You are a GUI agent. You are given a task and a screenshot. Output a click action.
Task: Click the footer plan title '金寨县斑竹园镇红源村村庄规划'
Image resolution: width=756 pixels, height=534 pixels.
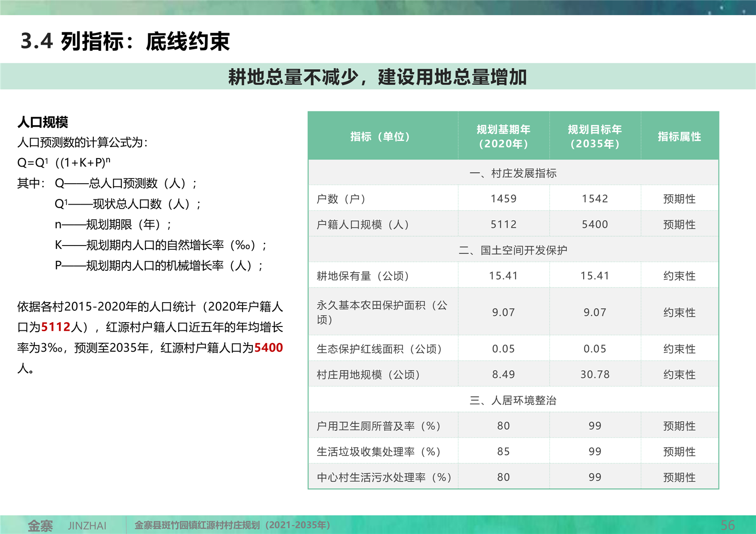(232, 525)
